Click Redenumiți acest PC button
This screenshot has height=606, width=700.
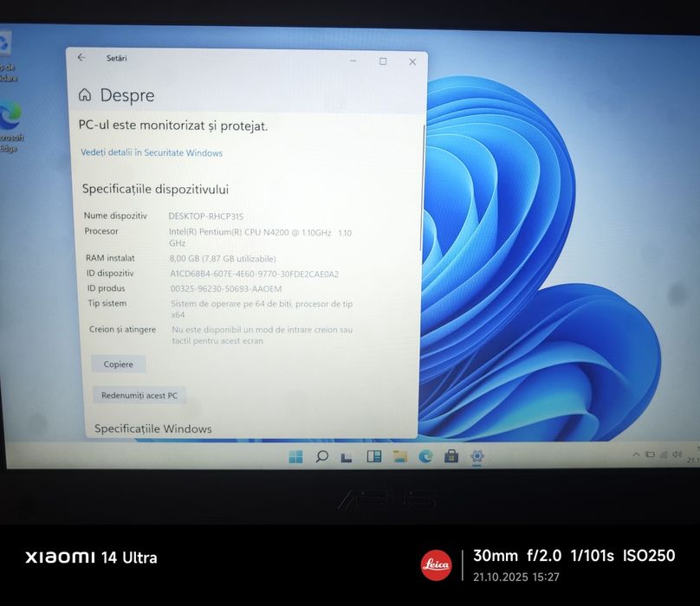click(x=139, y=396)
